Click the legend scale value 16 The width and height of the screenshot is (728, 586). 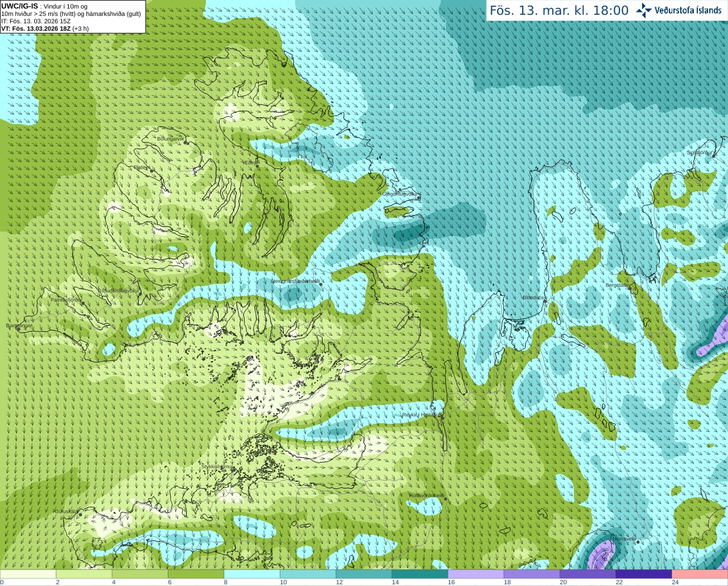[451, 582]
